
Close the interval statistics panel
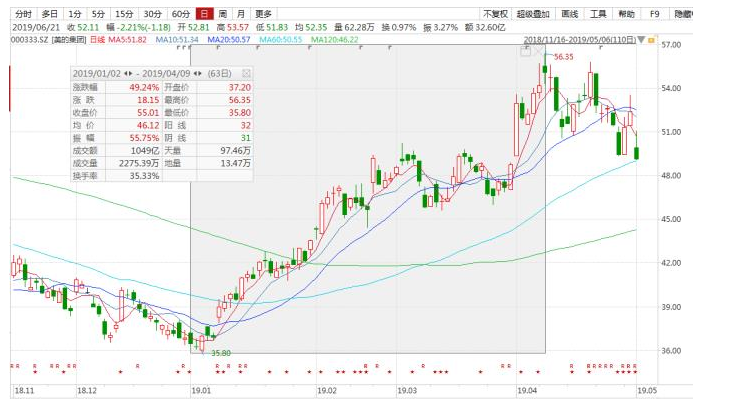click(247, 73)
